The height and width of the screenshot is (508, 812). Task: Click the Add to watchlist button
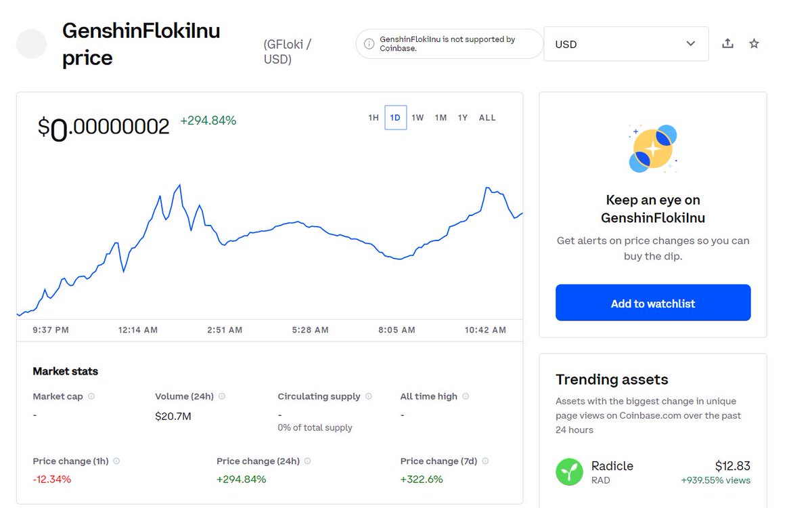pyautogui.click(x=653, y=303)
